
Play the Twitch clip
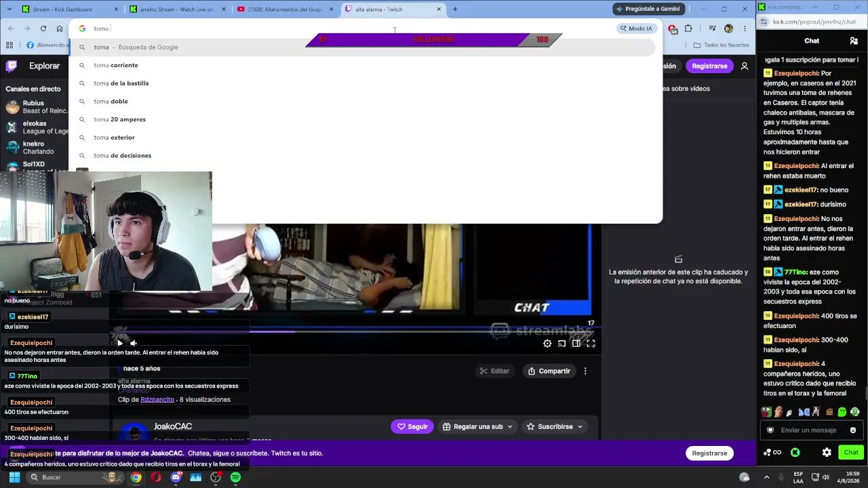[x=120, y=343]
